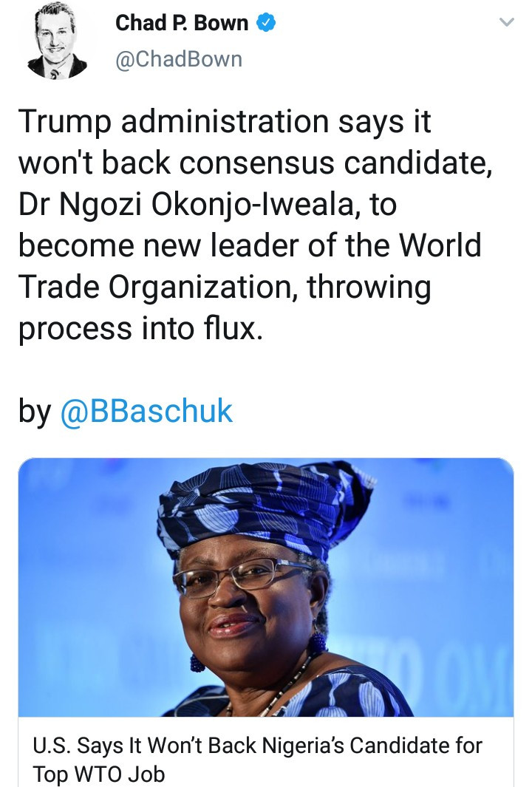
Task: Click the eyeglasses in the article photo
Action: pyautogui.click(x=244, y=575)
